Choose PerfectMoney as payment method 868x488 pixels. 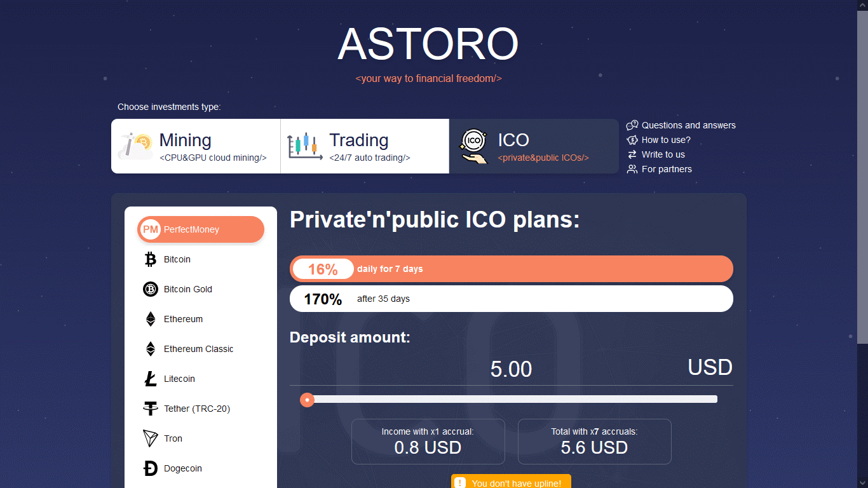(x=201, y=229)
